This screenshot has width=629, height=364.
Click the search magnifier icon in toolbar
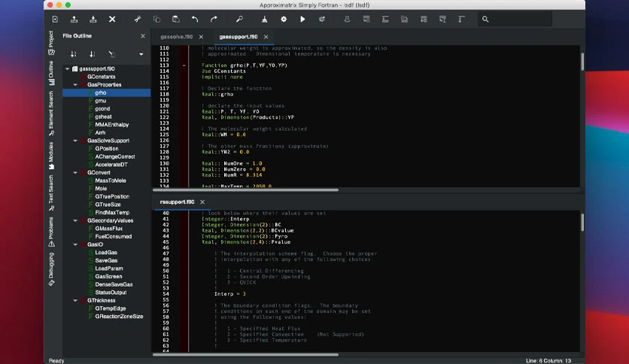coord(485,20)
